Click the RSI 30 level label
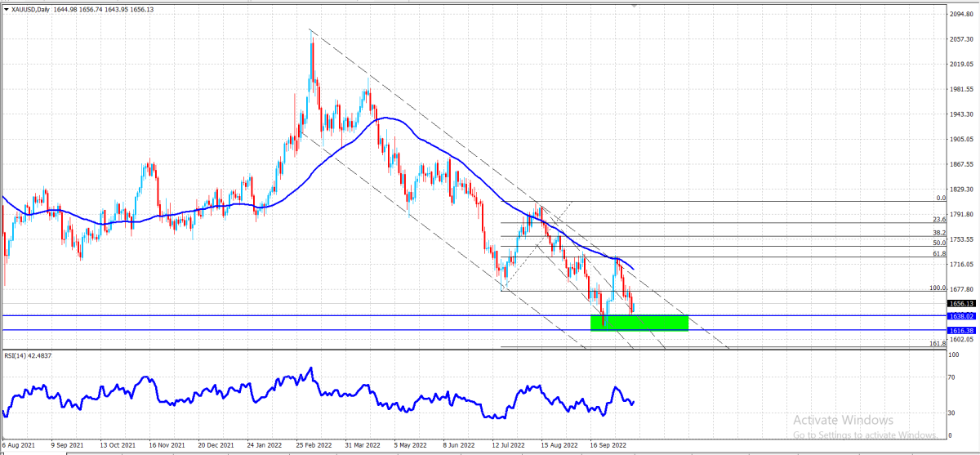Screen dimensions: 980x455 pos(953,413)
